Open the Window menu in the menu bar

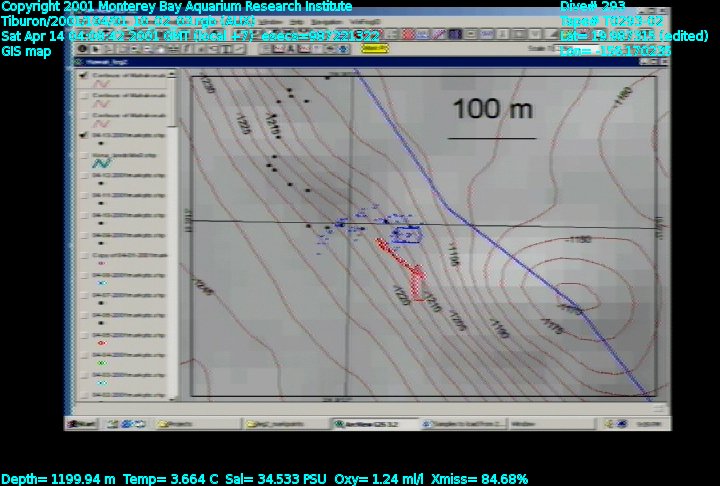(270, 22)
